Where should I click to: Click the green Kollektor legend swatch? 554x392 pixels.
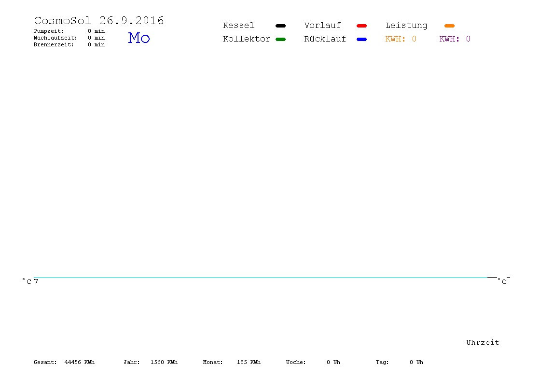click(280, 39)
